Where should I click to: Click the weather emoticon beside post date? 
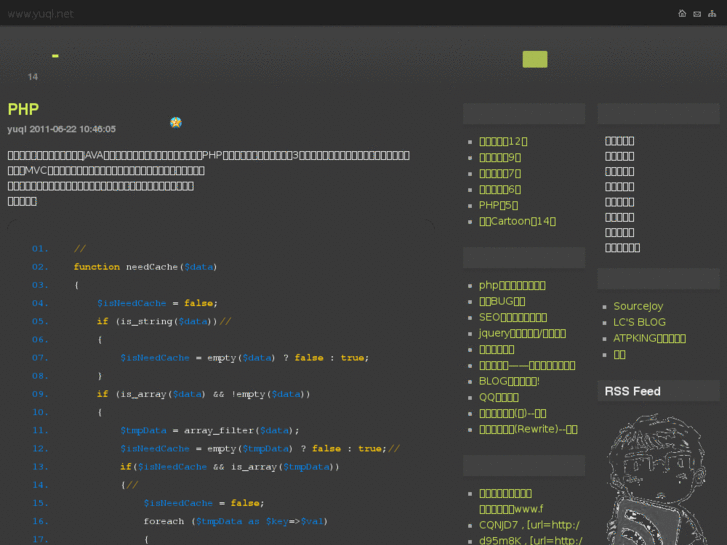(176, 122)
